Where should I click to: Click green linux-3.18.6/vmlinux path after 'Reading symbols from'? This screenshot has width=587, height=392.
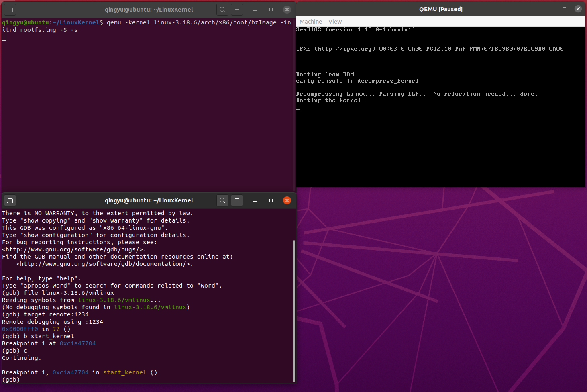coord(114,300)
